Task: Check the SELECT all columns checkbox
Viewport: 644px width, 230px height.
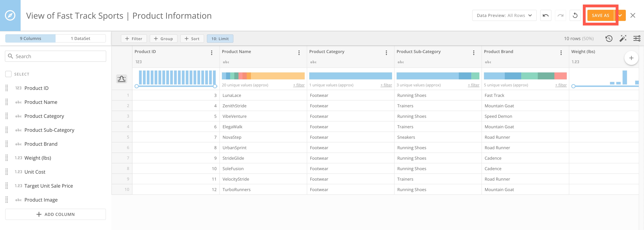Action: click(x=8, y=74)
